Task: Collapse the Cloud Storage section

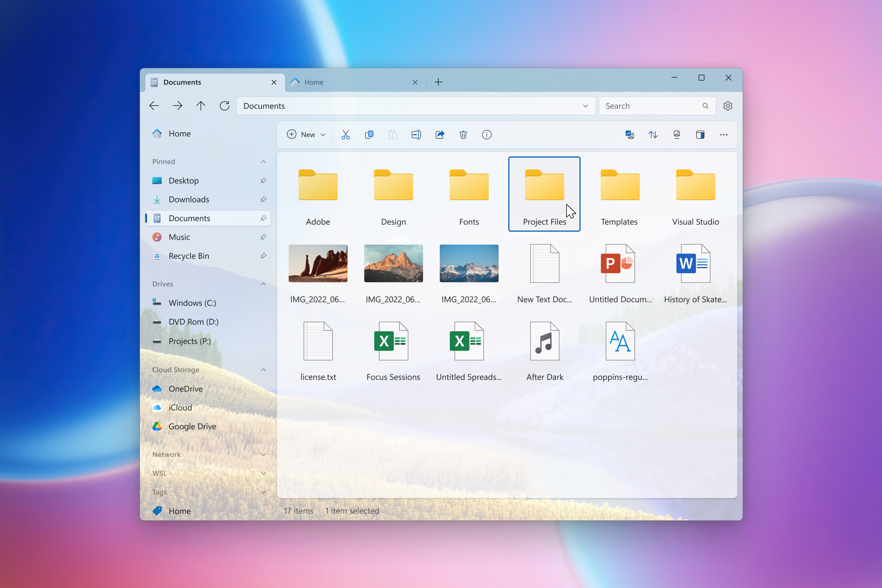Action: click(263, 370)
